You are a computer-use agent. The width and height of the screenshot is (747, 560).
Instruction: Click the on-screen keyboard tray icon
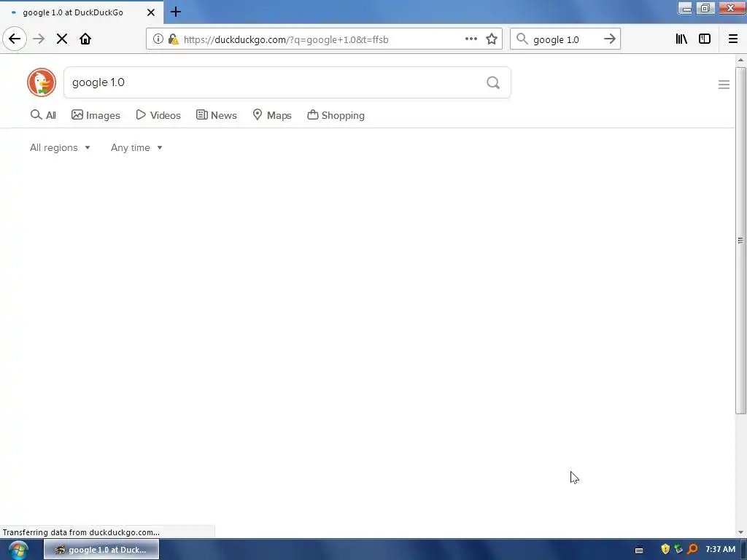(639, 550)
